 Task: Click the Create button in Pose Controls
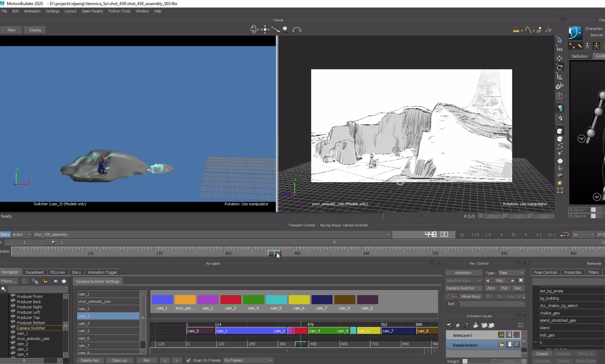click(542, 354)
